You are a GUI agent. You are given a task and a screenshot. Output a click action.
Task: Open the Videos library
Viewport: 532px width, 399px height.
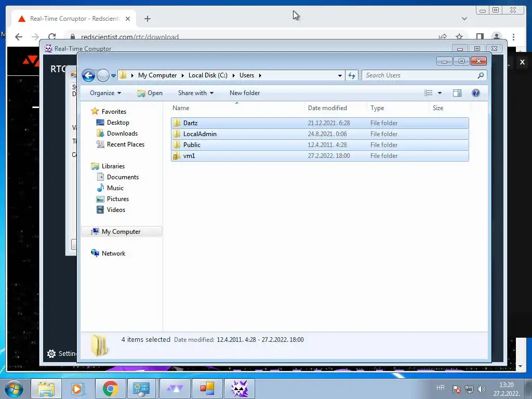[x=111, y=210]
